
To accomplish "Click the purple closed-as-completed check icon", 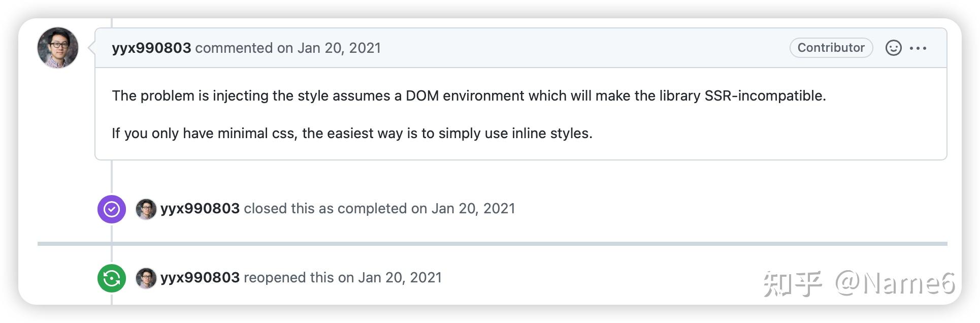I will coord(112,209).
